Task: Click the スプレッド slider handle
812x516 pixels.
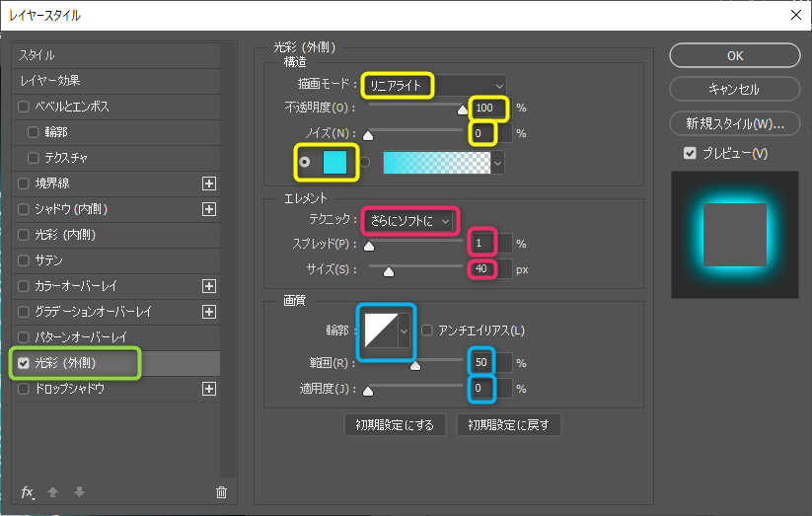Action: pos(369,246)
